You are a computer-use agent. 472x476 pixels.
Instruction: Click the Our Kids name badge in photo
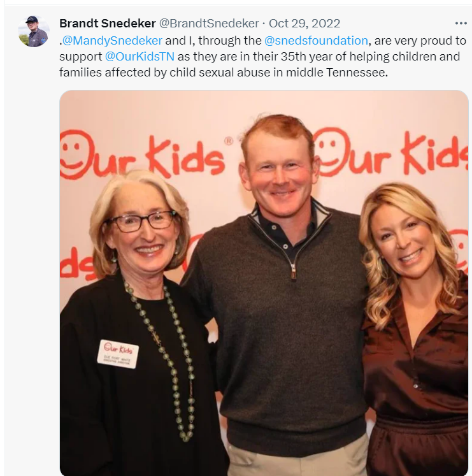pyautogui.click(x=118, y=354)
